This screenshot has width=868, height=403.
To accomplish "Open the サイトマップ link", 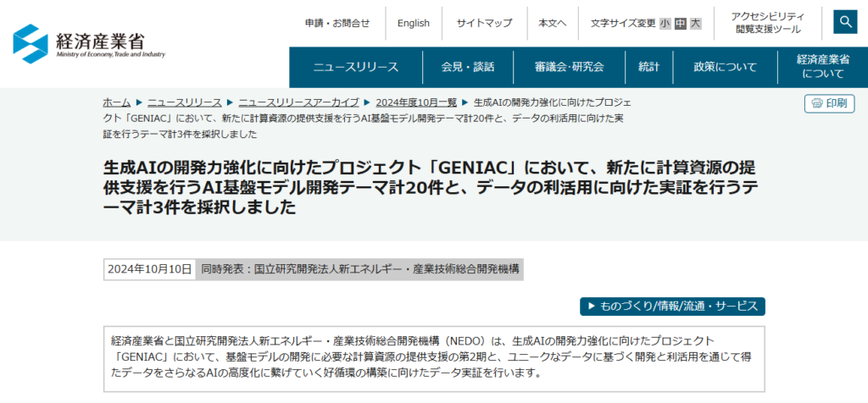I will pyautogui.click(x=484, y=24).
